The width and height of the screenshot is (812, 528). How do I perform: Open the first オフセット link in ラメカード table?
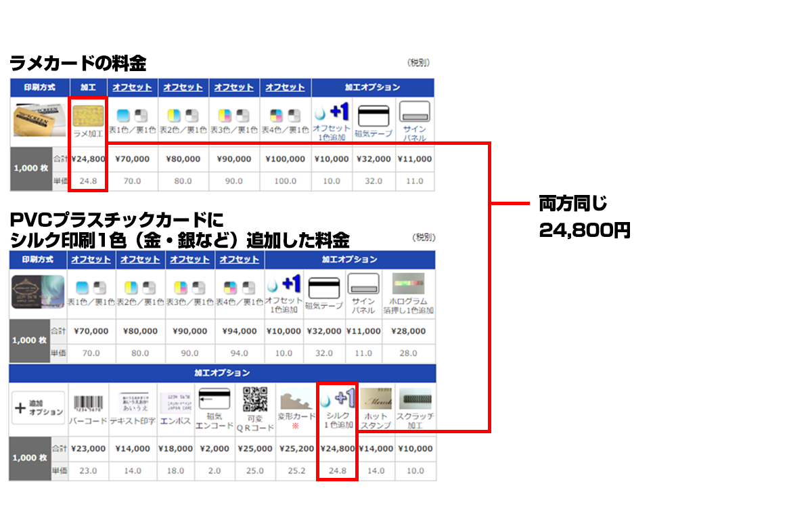[x=132, y=87]
